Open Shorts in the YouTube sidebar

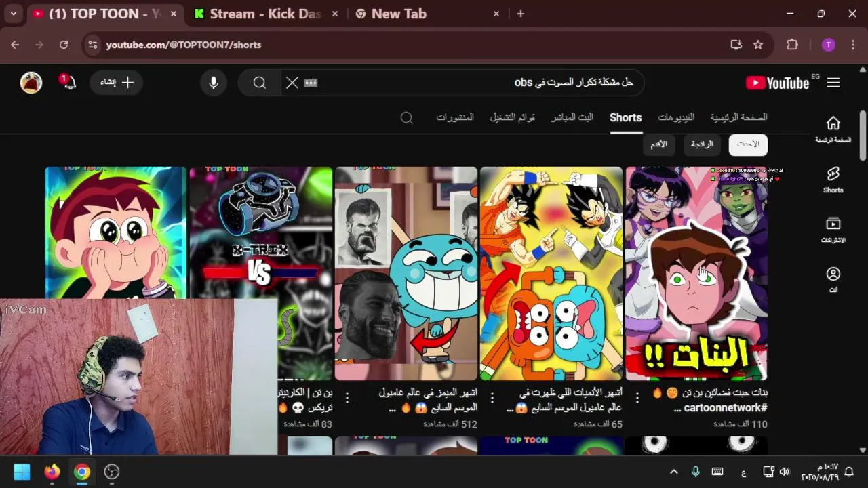click(833, 180)
